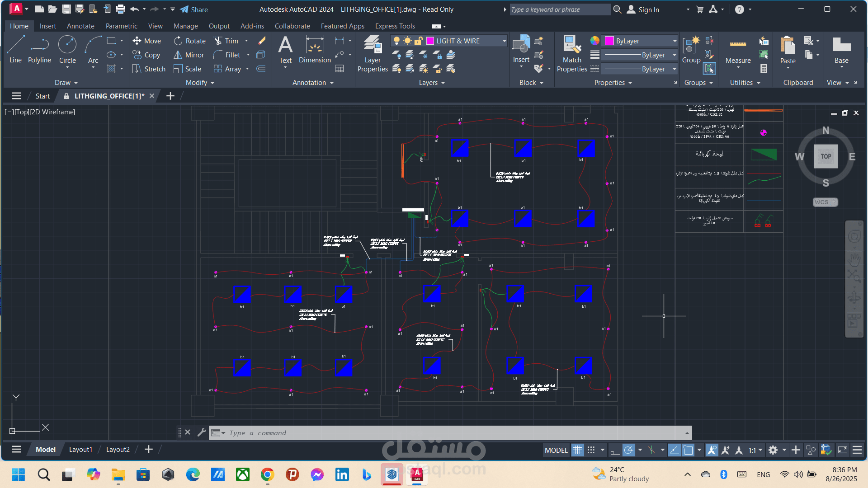Click the WCS label below ViewCube
Viewport: 868px width, 488px height.
click(825, 202)
